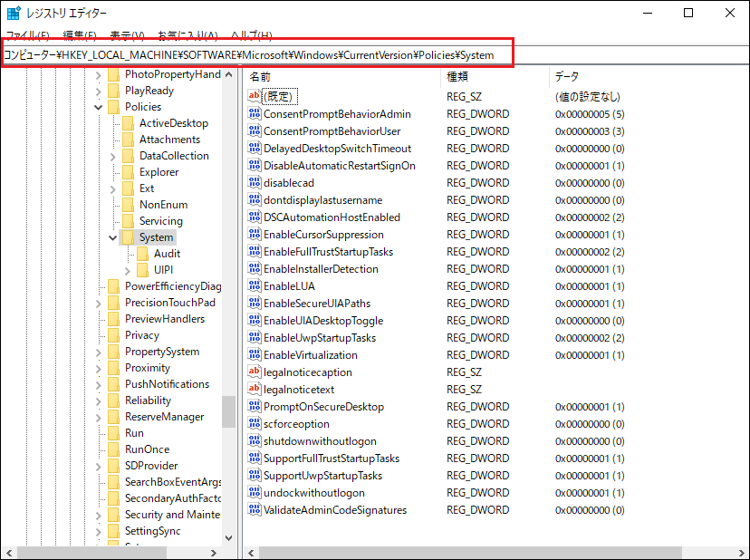Click the folder icon next to Privacy
This screenshot has width=750, height=560.
[x=115, y=334]
